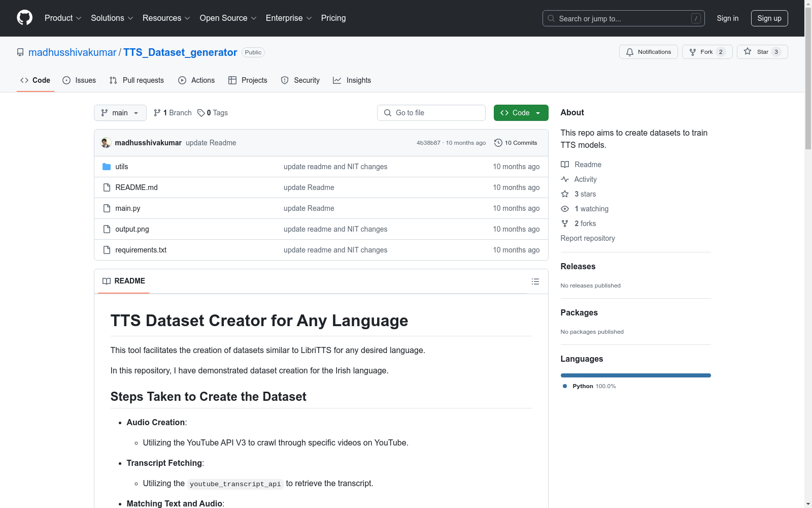Click the requirements.txt file icon
The height and width of the screenshot is (508, 812).
107,250
